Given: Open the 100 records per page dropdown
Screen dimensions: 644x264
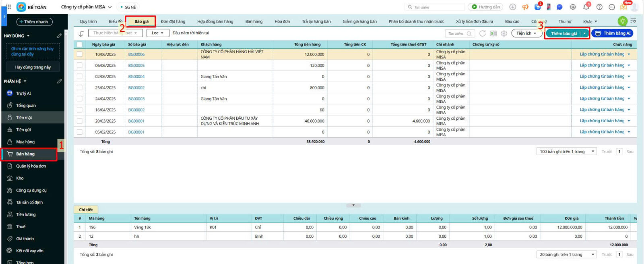Looking at the screenshot, I should (x=567, y=152).
